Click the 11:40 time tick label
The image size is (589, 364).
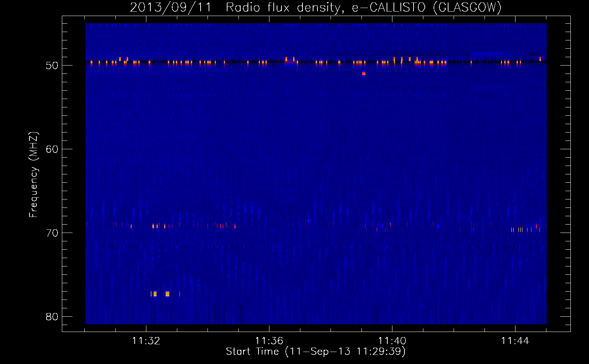(392, 341)
